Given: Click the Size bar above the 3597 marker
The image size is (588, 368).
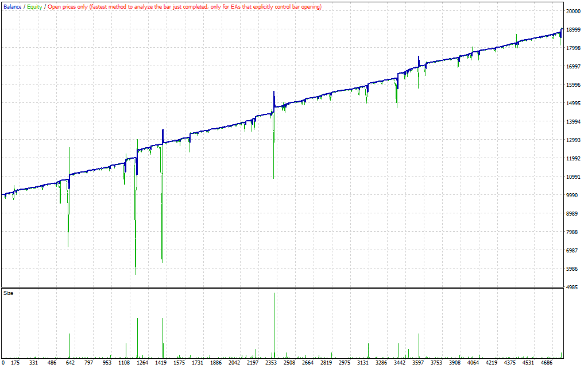Looking at the screenshot, I should pos(419,345).
